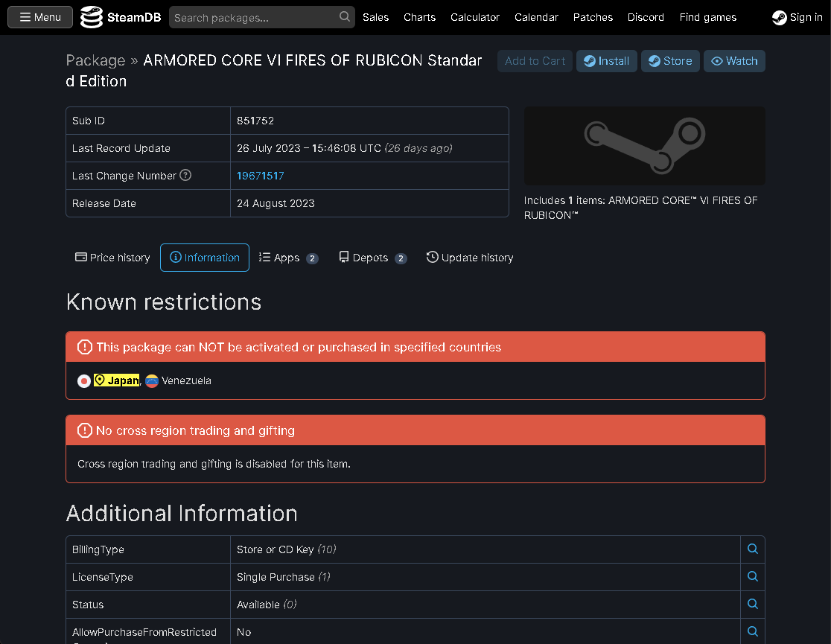This screenshot has width=831, height=644.
Task: Click the Includes 1 items description text
Action: 640,208
